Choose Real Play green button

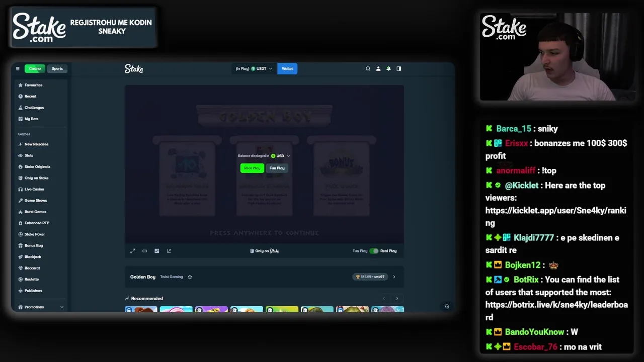[252, 168]
